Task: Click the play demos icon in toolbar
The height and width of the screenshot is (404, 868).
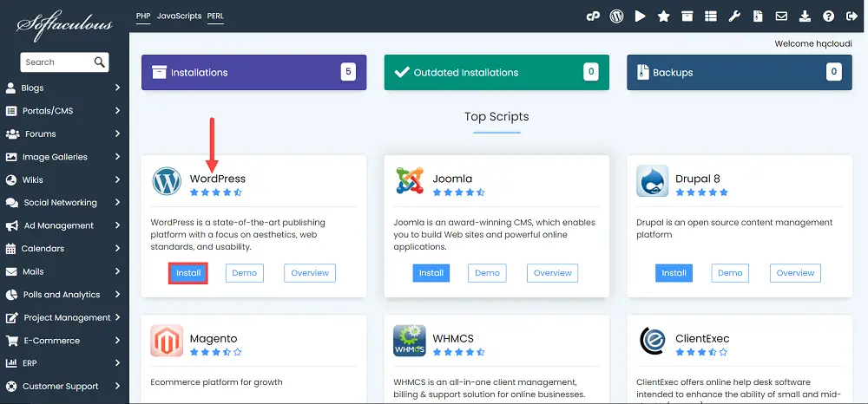Action: (x=640, y=16)
